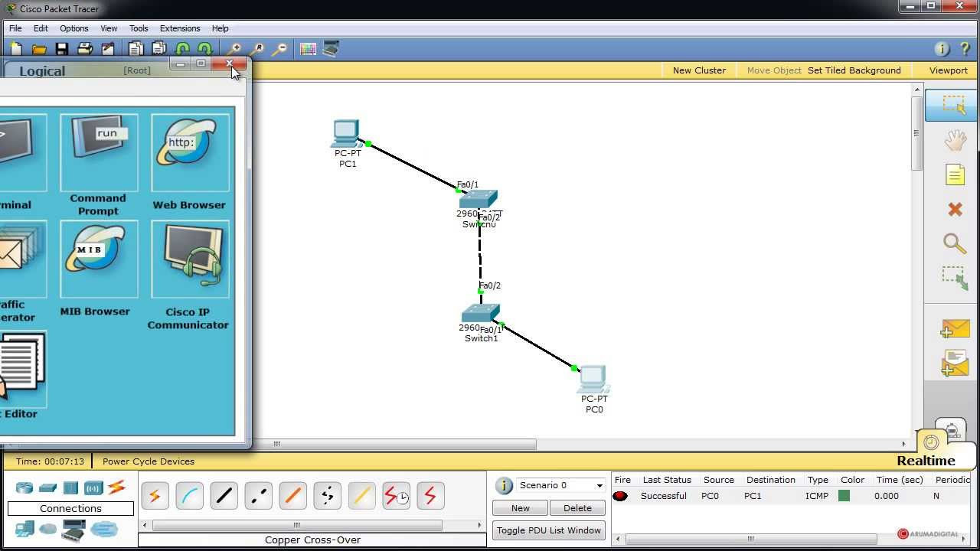Image resolution: width=980 pixels, height=551 pixels.
Task: Undo with the left green arrow
Action: (182, 49)
